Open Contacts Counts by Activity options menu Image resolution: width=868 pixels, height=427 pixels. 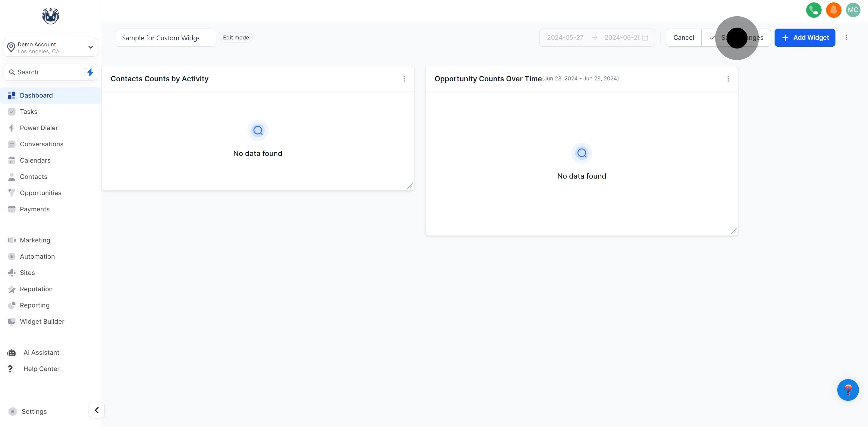point(404,79)
